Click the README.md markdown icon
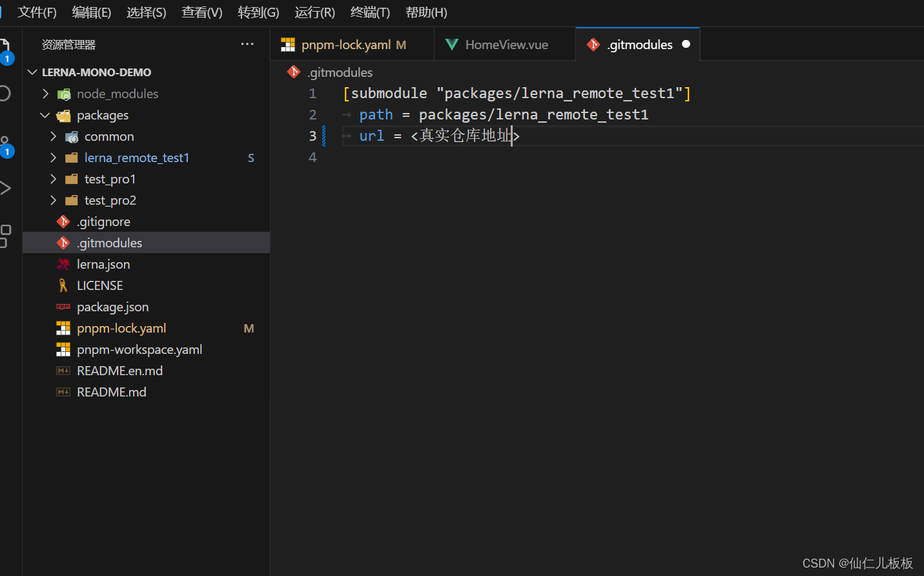924x576 pixels. pos(63,392)
